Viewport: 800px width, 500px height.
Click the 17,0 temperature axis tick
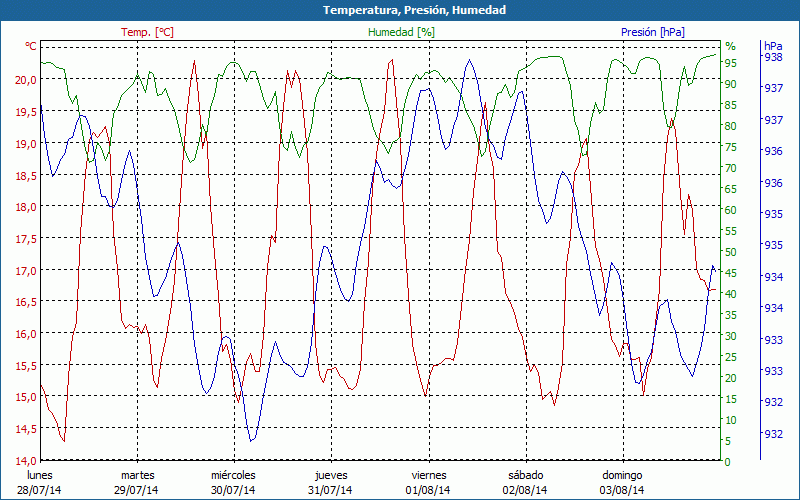(24, 271)
